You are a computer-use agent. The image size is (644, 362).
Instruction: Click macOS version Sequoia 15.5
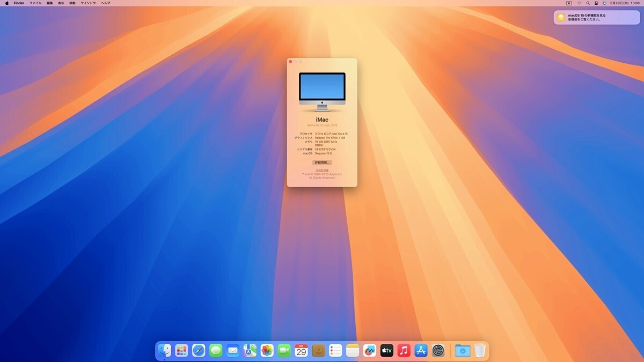click(324, 153)
